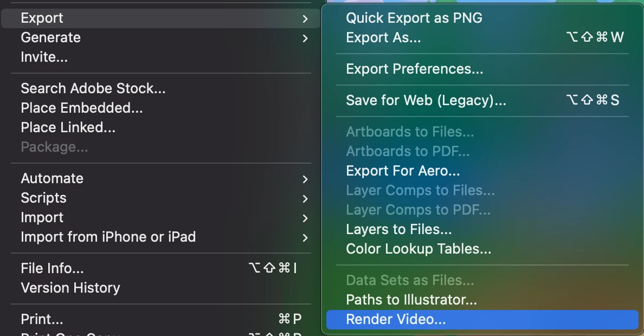Select Color Lookup Tables...
644x336 pixels.
pos(482,249)
